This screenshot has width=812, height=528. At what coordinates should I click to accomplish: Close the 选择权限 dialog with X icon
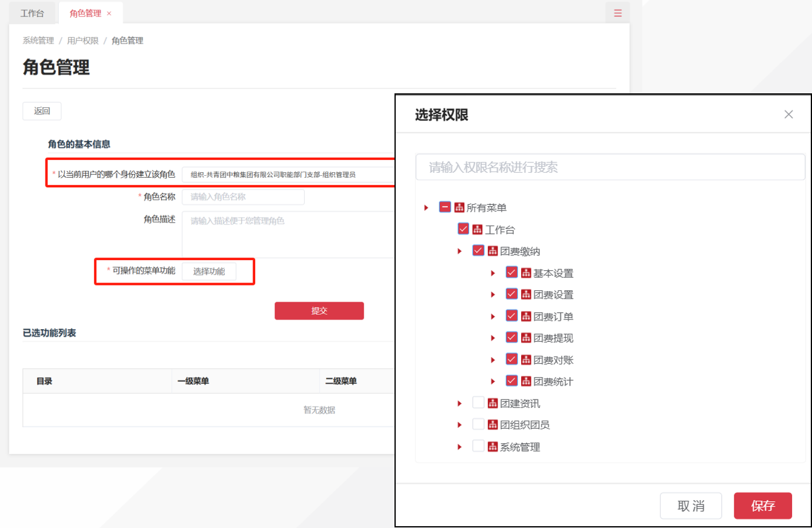[x=788, y=115]
